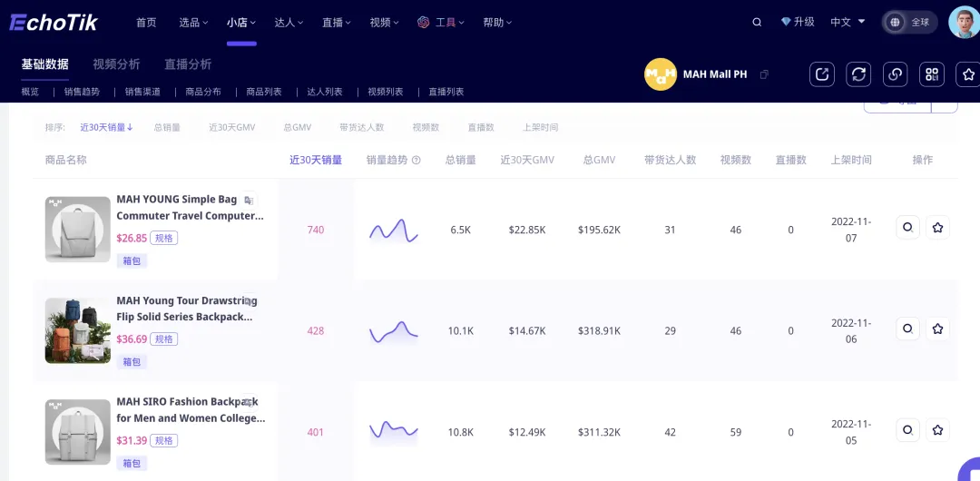
Task: Click the external link share icon for MAH Mall PH
Action: click(822, 74)
